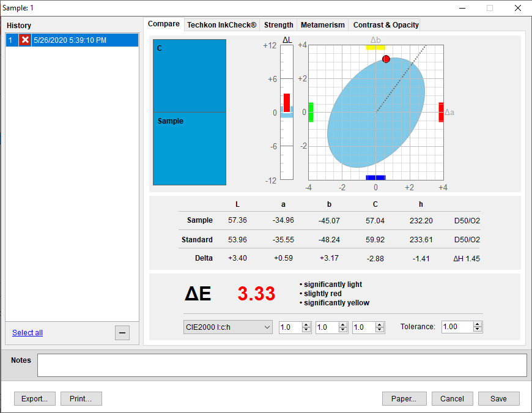Increase the first weighting factor spinner
The width and height of the screenshot is (532, 413).
(306, 324)
